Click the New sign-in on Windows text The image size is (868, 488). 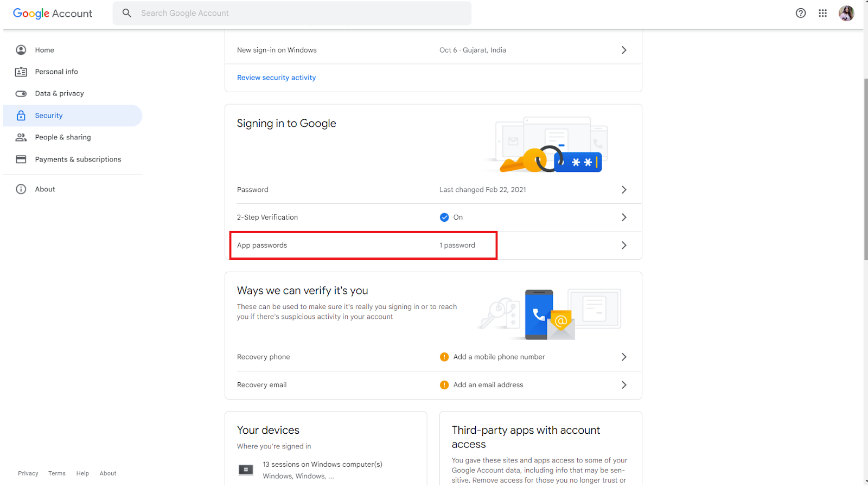277,50
